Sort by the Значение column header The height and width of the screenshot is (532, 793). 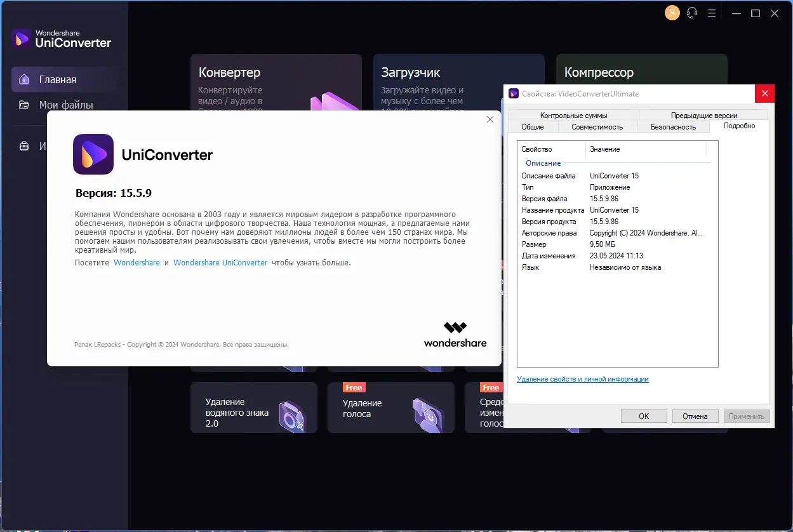coord(646,149)
